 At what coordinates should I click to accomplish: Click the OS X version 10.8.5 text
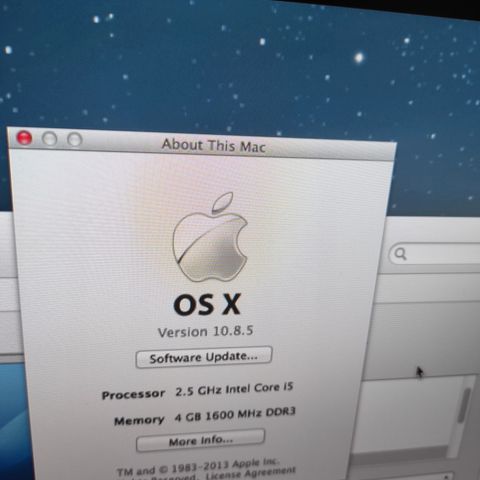click(x=206, y=332)
